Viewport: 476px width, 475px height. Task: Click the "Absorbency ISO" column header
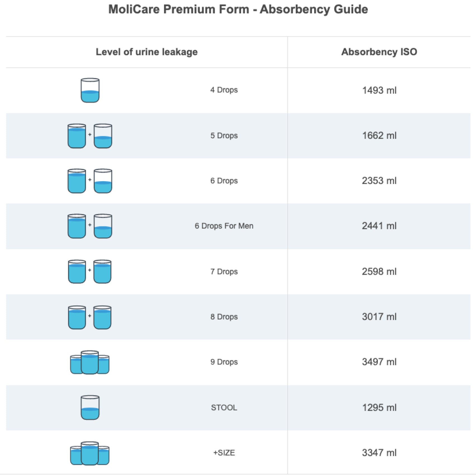[379, 52]
